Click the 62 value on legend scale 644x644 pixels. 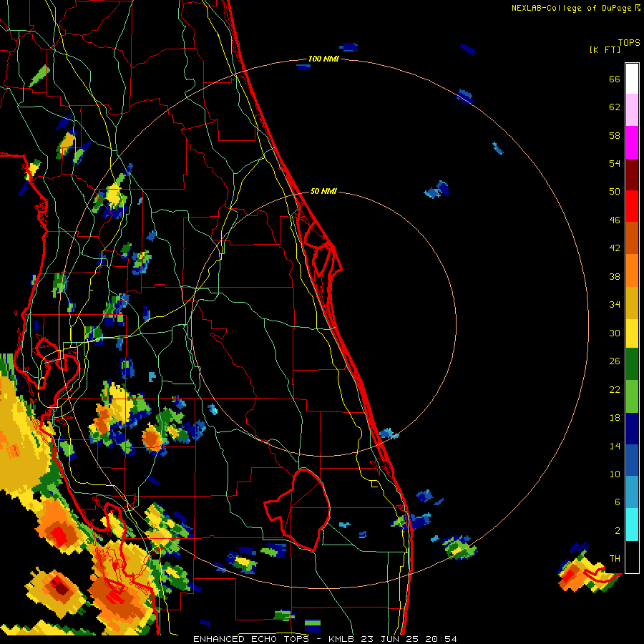click(x=615, y=107)
